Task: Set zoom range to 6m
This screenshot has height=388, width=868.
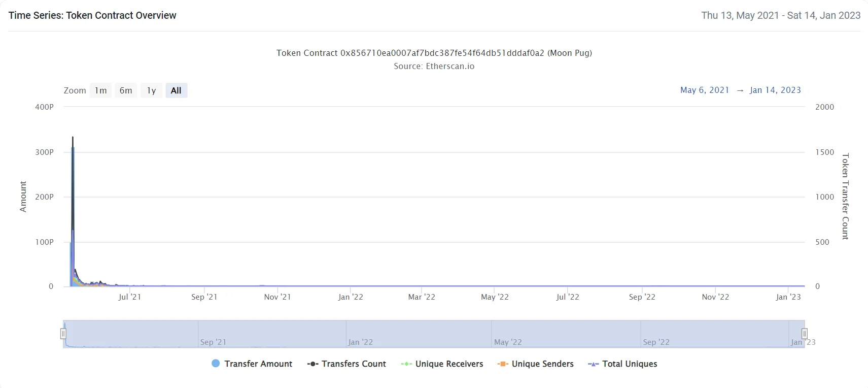Action: (x=126, y=90)
